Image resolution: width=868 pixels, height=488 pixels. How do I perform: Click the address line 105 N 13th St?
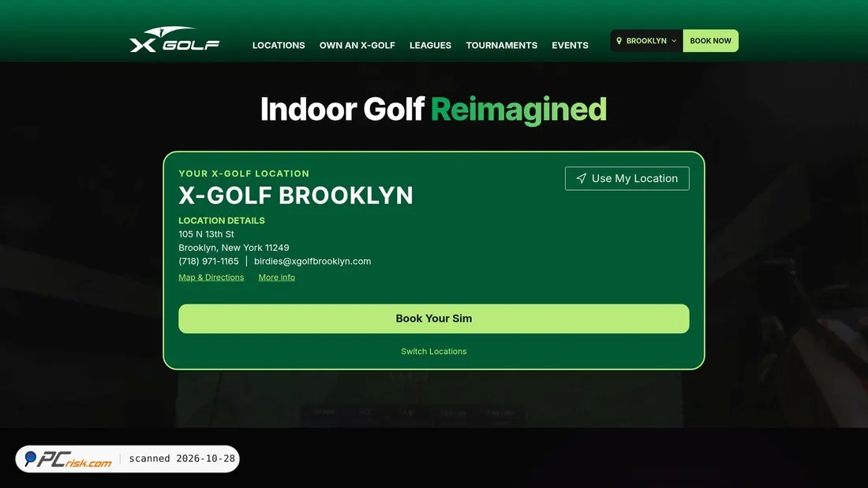pyautogui.click(x=206, y=234)
